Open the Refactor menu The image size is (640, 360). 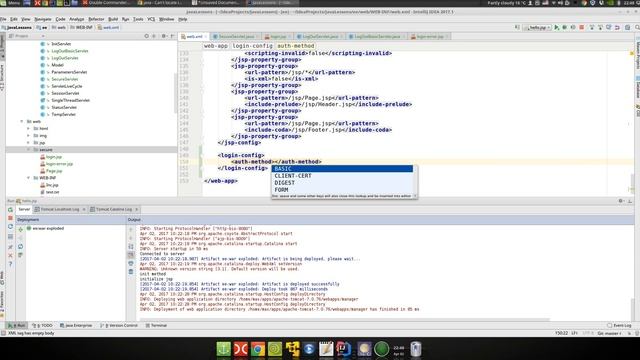tap(96, 19)
